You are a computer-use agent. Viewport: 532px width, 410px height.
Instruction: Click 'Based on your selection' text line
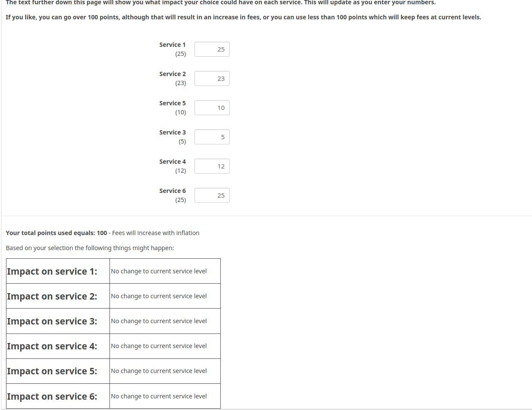[90, 248]
